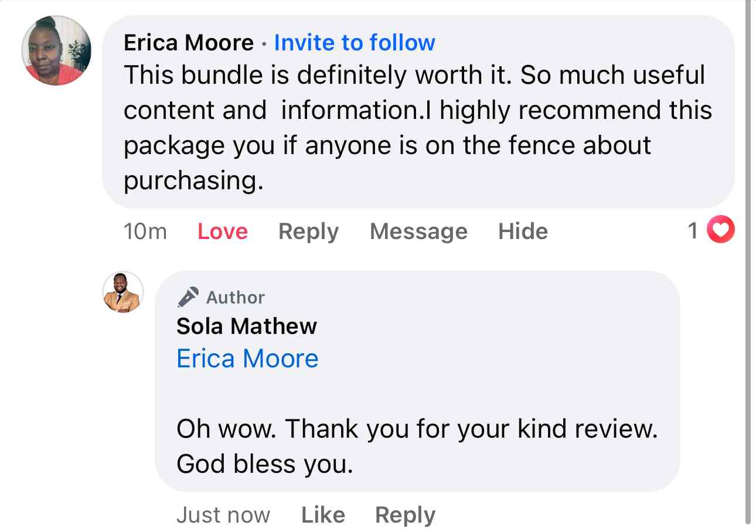Reply to Erica Moore's comment
The image size is (756, 532).
[x=308, y=231]
